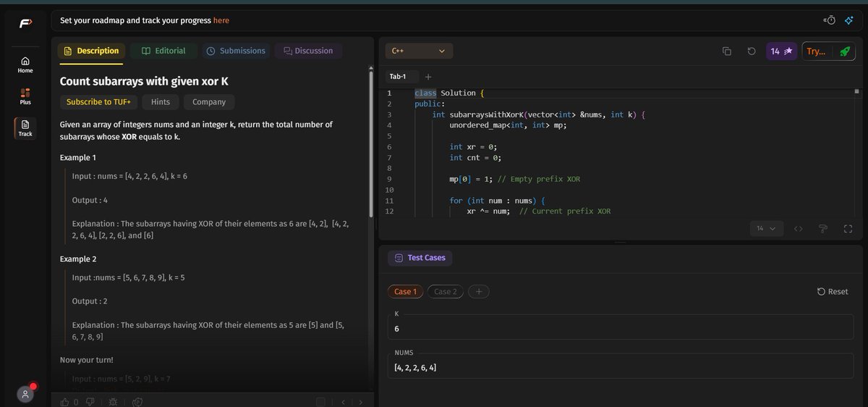Tick the checkbox in the problem footer
868x407 pixels.
point(320,402)
